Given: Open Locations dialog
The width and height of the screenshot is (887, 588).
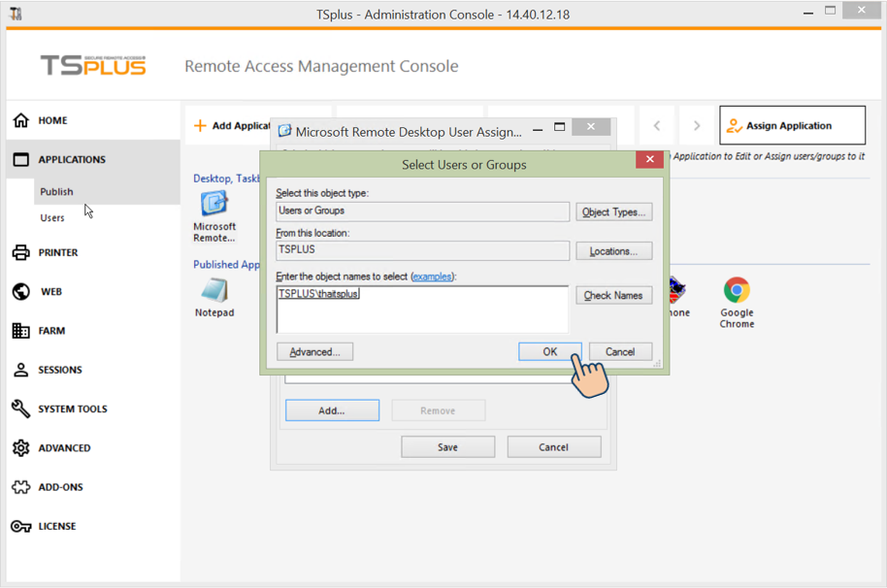Looking at the screenshot, I should tap(613, 251).
